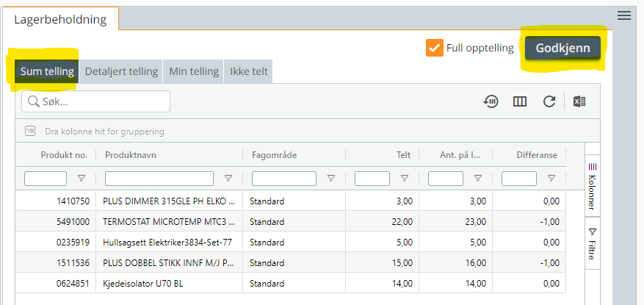Click the filter icon for Telt column

[x=405, y=179]
